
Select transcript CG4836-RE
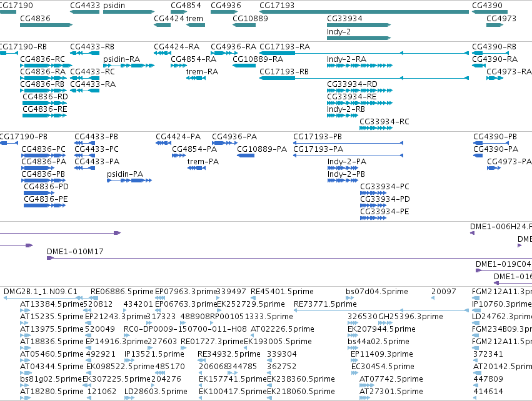coord(45,109)
